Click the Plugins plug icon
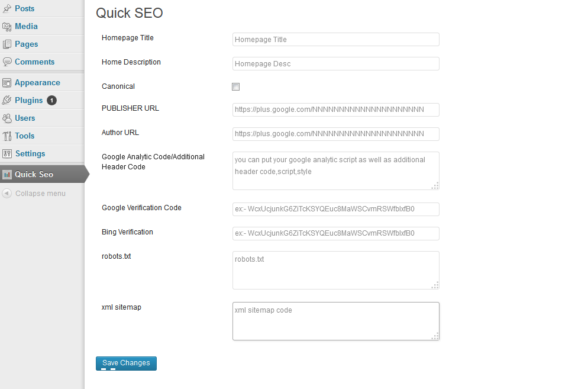Screen dimensions: 588x389 click(x=7, y=100)
